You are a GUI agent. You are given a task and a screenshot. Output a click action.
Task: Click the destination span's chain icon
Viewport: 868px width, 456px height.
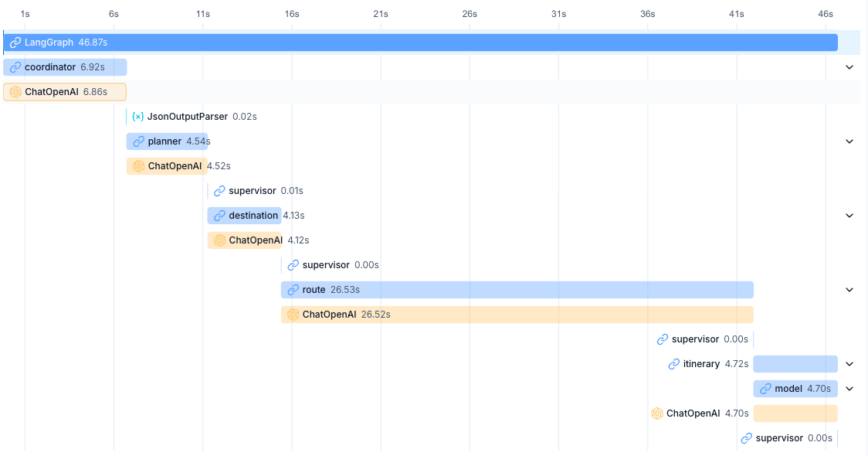click(220, 216)
